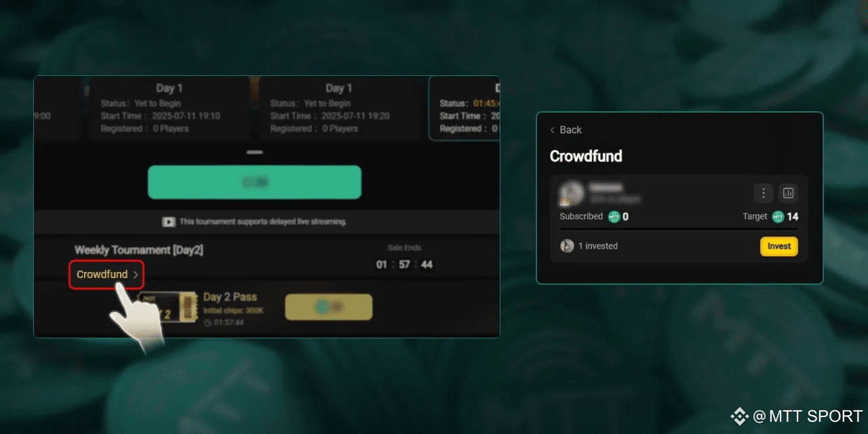Click the yellow Invest button
The image size is (868, 434).
779,246
